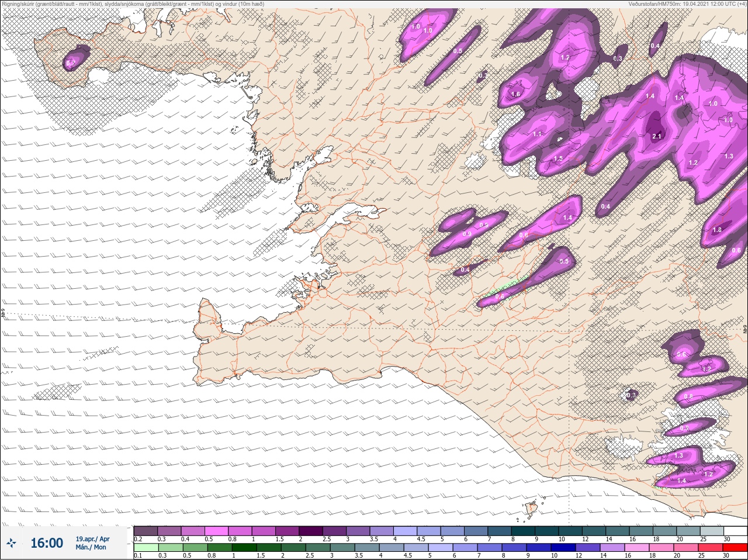
Task: Click the '19.apr./ Apr' date text
Action: click(x=92, y=538)
